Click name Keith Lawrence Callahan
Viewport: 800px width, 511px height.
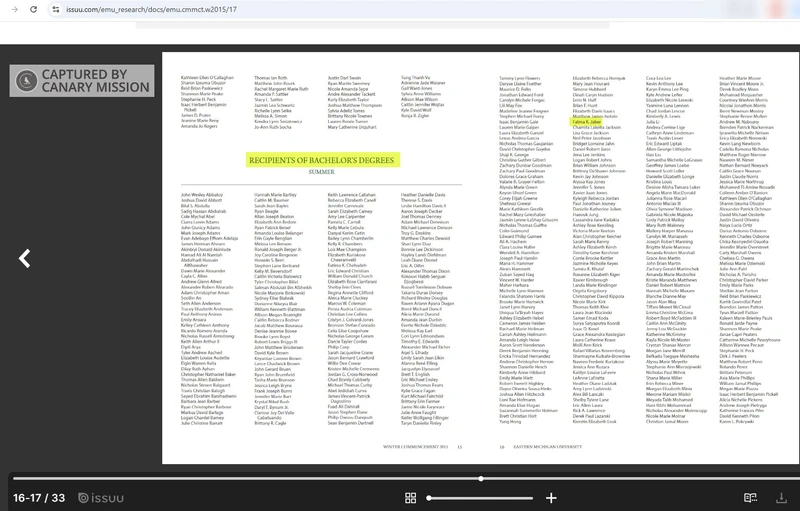[352, 195]
